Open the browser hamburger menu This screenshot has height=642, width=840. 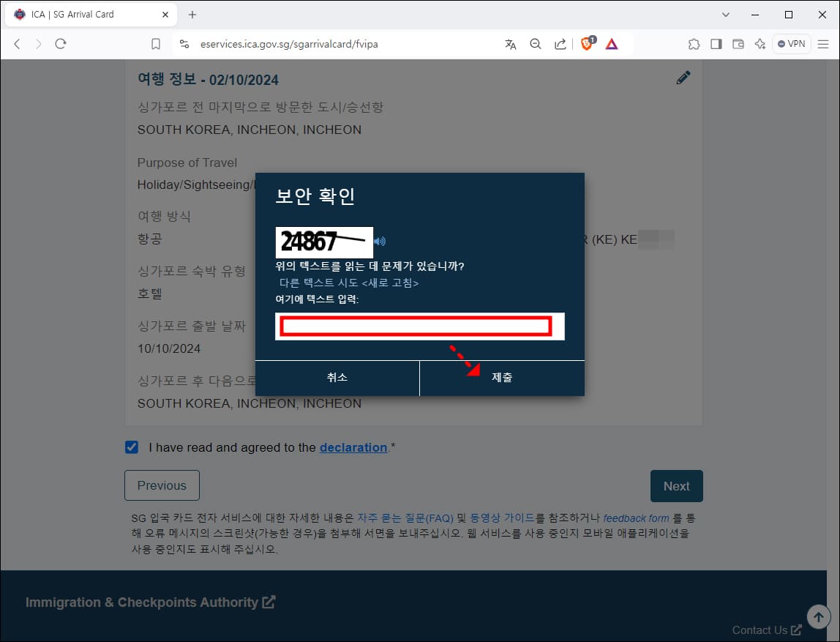823,44
